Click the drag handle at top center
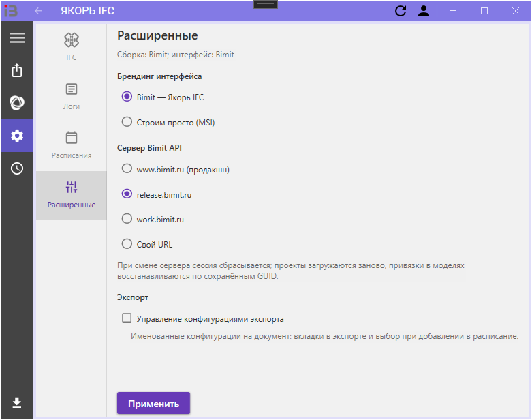 click(266, 4)
